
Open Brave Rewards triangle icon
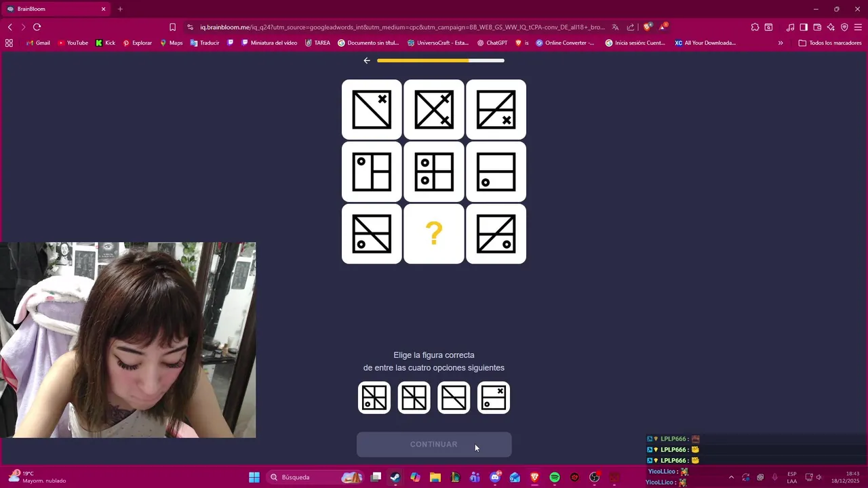[x=663, y=27]
